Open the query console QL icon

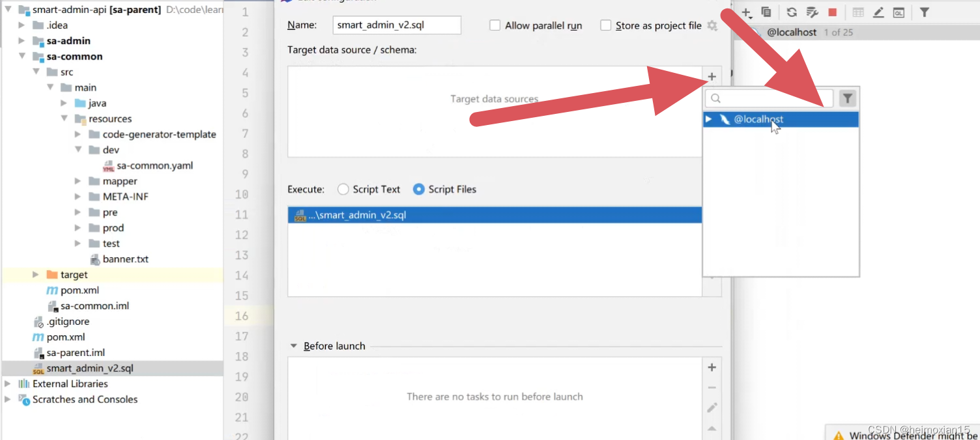(x=899, y=12)
